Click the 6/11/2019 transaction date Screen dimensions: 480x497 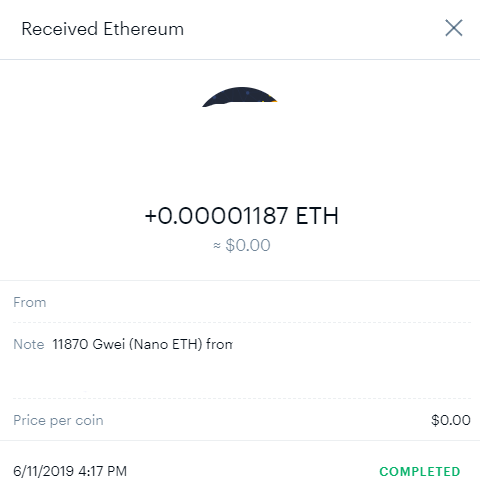point(43,471)
